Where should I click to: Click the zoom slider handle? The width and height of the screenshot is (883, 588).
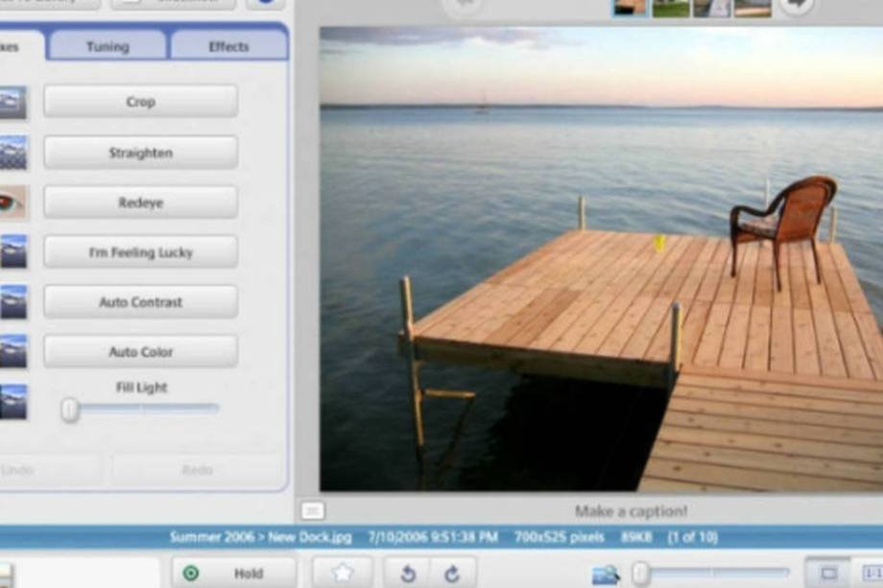640,574
